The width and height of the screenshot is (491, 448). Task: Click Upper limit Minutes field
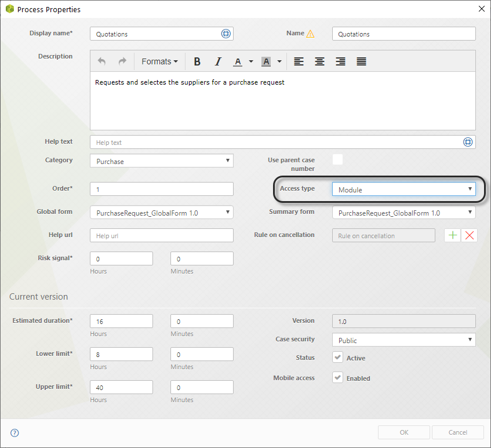(x=202, y=387)
